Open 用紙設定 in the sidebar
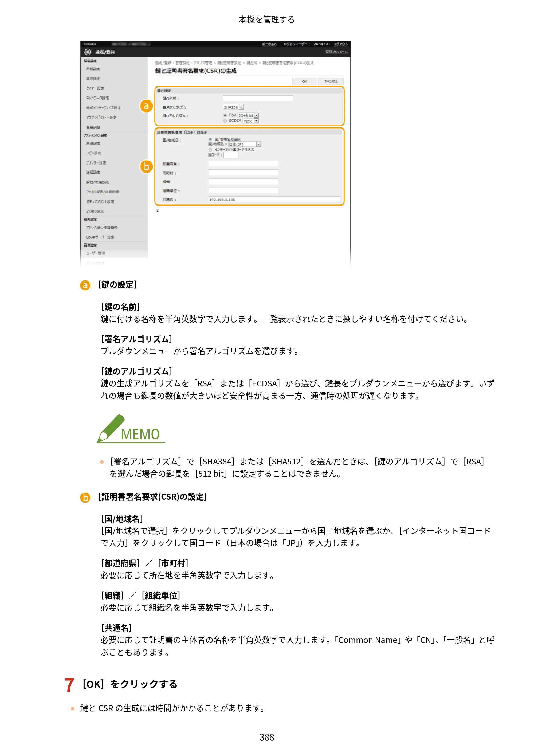Image resolution: width=534 pixels, height=756 pixels. pos(93,69)
